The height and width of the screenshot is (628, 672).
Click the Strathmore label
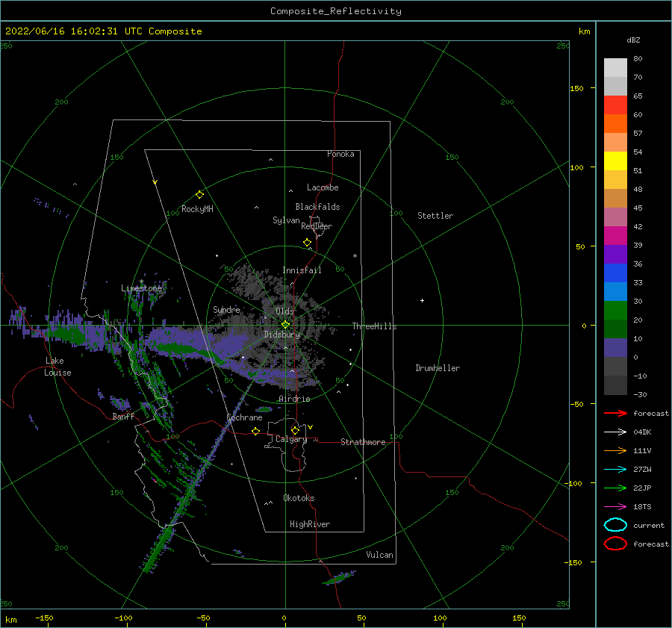click(x=363, y=442)
